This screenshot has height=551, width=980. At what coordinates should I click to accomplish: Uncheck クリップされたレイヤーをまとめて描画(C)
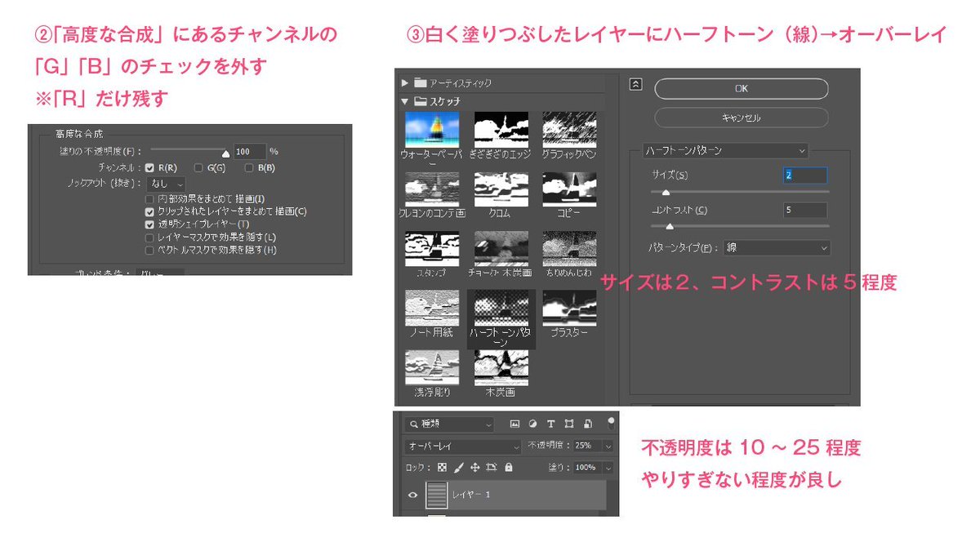click(149, 211)
